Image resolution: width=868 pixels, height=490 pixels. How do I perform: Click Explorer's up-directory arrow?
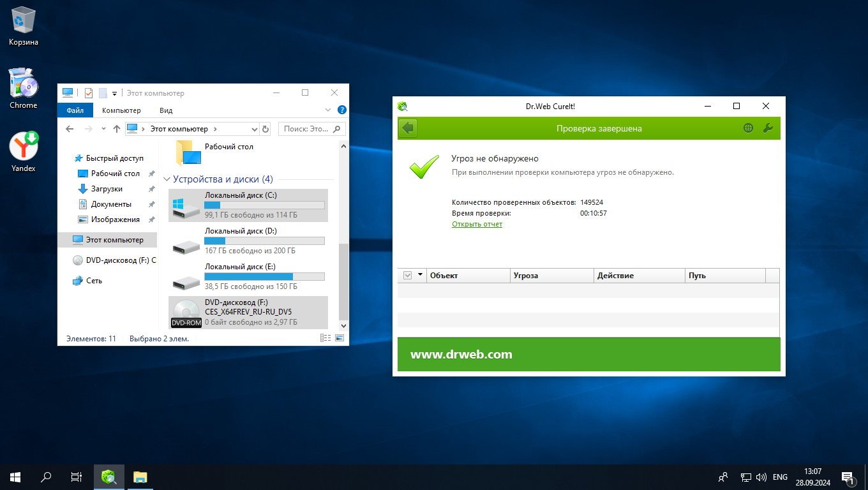pos(116,129)
